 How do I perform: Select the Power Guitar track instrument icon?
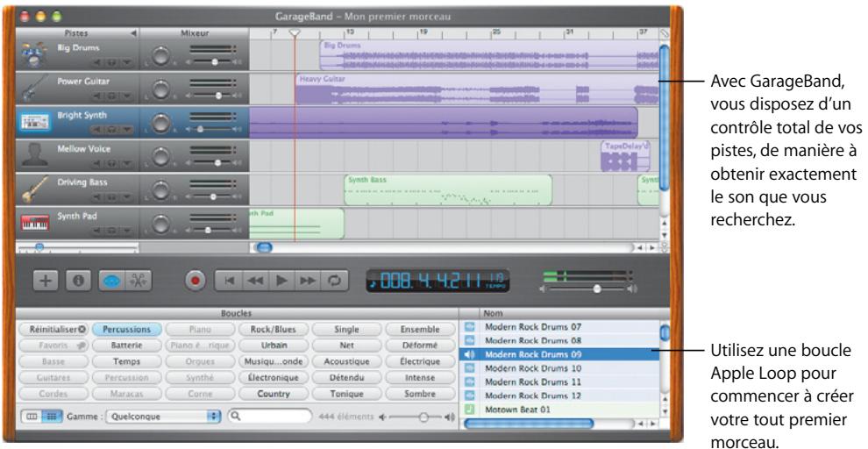point(33,89)
